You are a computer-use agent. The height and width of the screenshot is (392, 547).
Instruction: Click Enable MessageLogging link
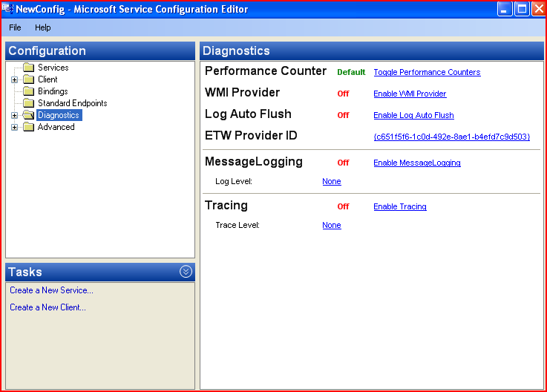click(417, 163)
